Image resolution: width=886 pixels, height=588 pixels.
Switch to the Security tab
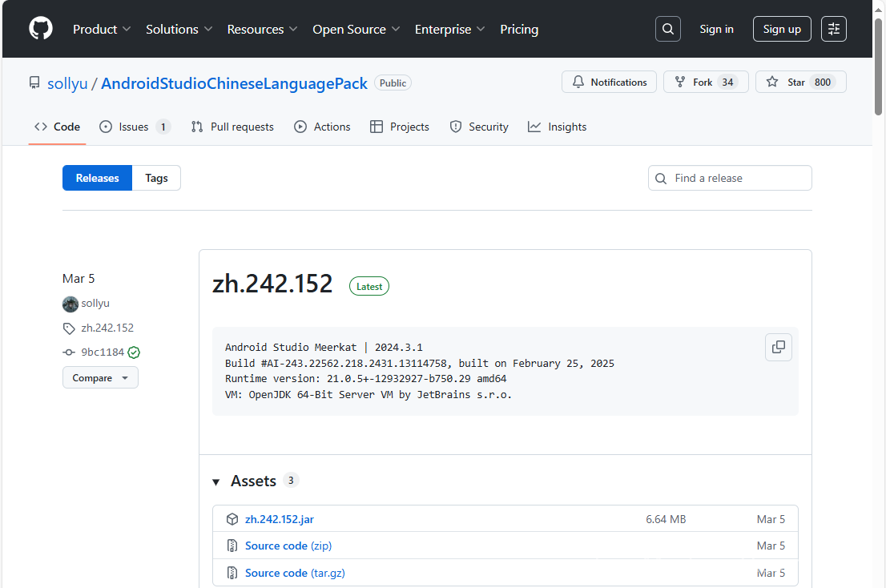pos(479,127)
